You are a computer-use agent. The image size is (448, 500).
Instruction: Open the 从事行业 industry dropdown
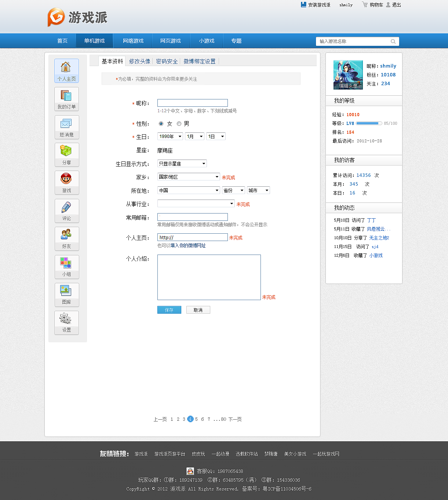(196, 204)
